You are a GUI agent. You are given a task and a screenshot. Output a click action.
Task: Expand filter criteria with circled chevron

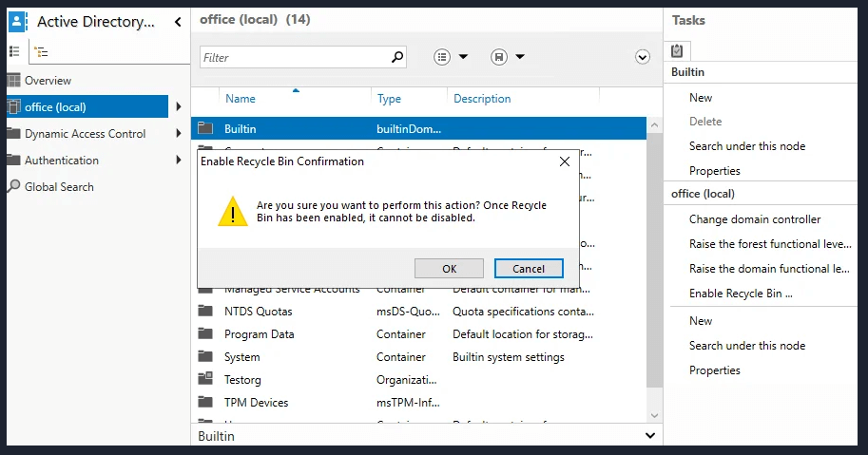point(642,57)
